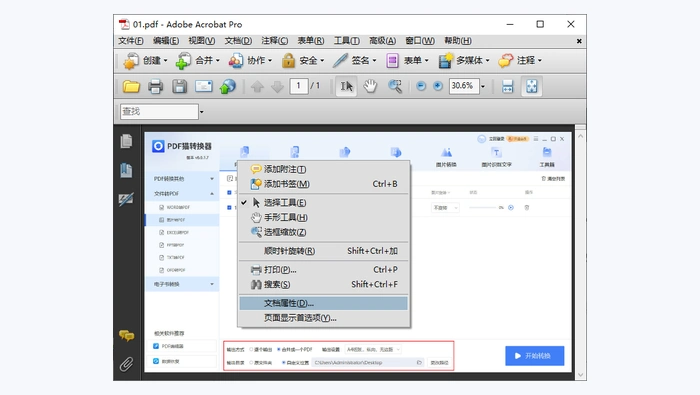
Task: Select the marquee zoom tool in toolbar
Action: (x=395, y=86)
